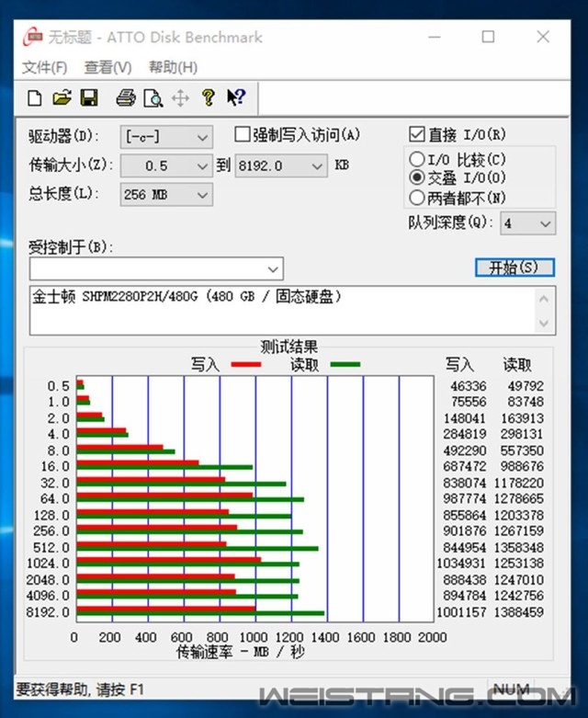Enable 强制写入访问(A) checkbox
Image resolution: width=588 pixels, height=718 pixels.
pos(242,134)
